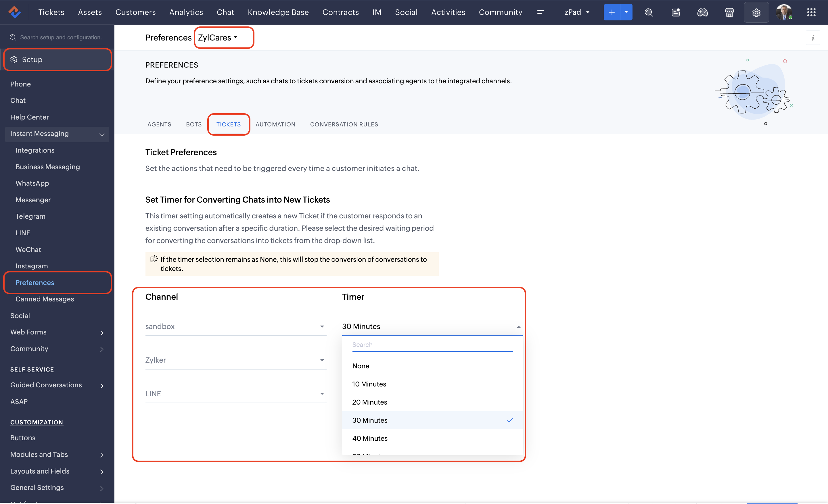The width and height of the screenshot is (828, 504).
Task: Click the blue plus add button
Action: 612,12
